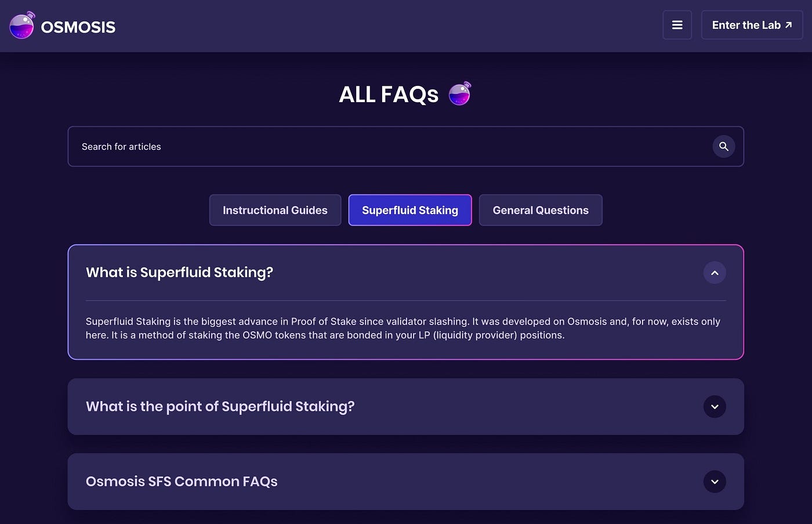Click the Osmosis SFS Common FAQs title
The width and height of the screenshot is (812, 524).
(182, 481)
